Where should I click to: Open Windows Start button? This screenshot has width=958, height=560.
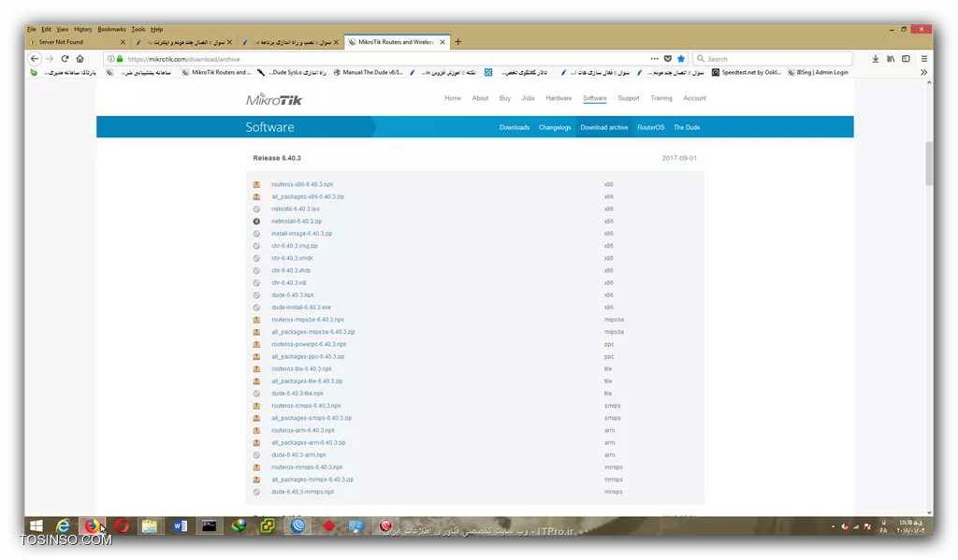[x=36, y=525]
